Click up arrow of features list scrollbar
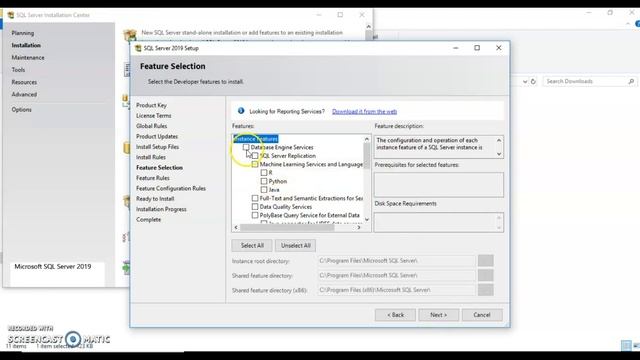The height and width of the screenshot is (360, 640). [367, 139]
